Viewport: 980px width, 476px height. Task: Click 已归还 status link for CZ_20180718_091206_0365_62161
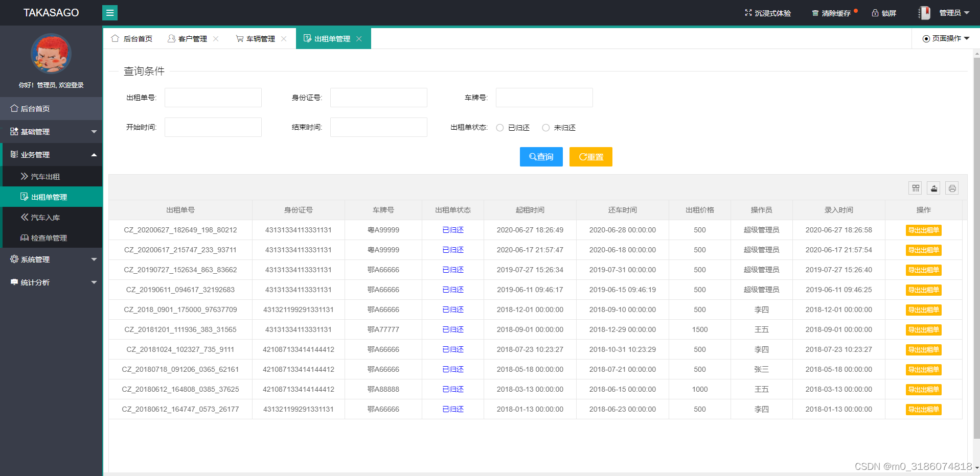453,369
